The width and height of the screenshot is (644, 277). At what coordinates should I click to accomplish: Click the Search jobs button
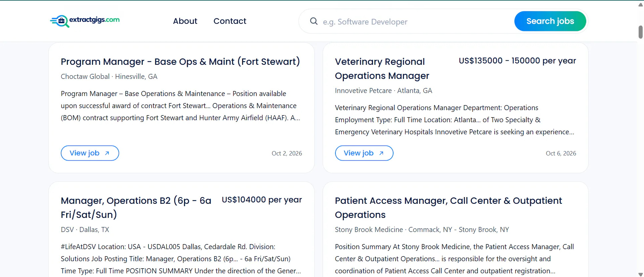click(550, 21)
